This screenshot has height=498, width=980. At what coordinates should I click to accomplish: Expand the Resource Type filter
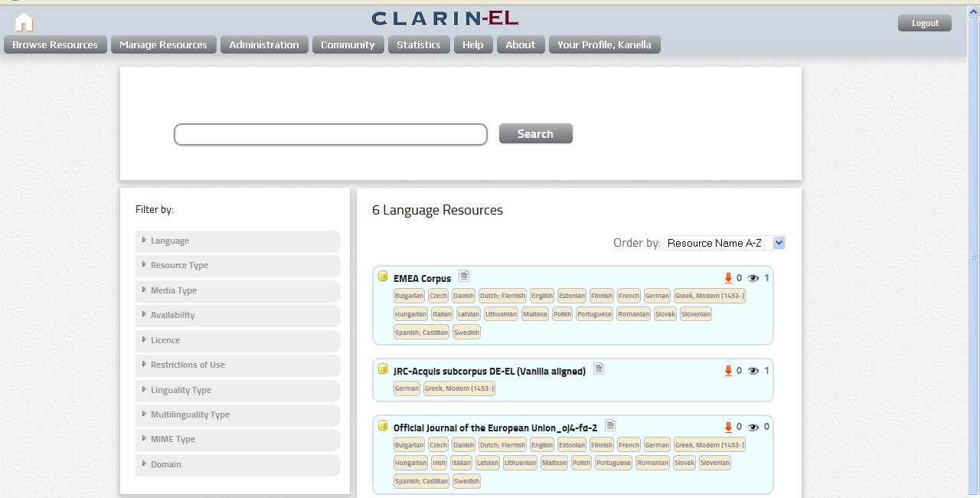(x=238, y=265)
